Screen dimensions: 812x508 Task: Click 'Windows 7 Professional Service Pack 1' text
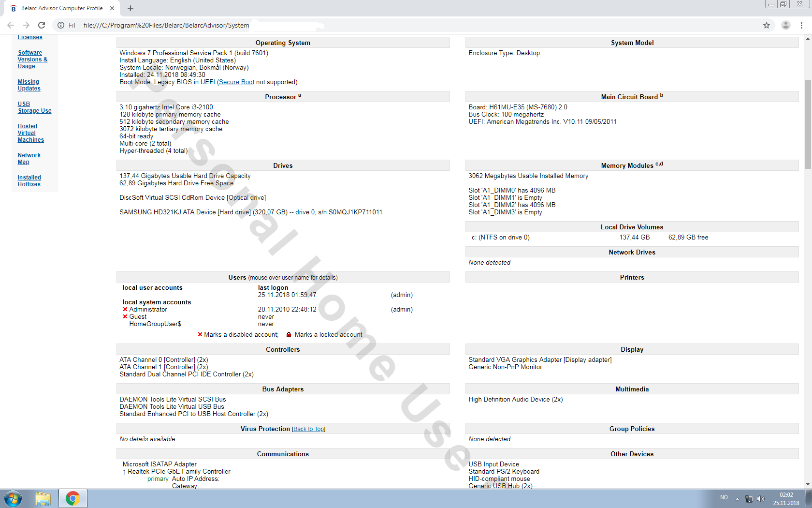[176, 53]
